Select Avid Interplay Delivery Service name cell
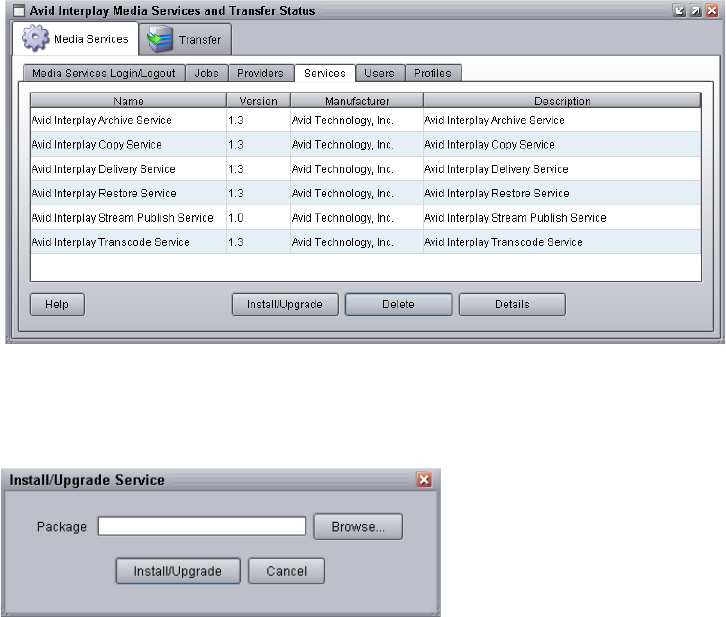The image size is (726, 617). pyautogui.click(x=128, y=169)
